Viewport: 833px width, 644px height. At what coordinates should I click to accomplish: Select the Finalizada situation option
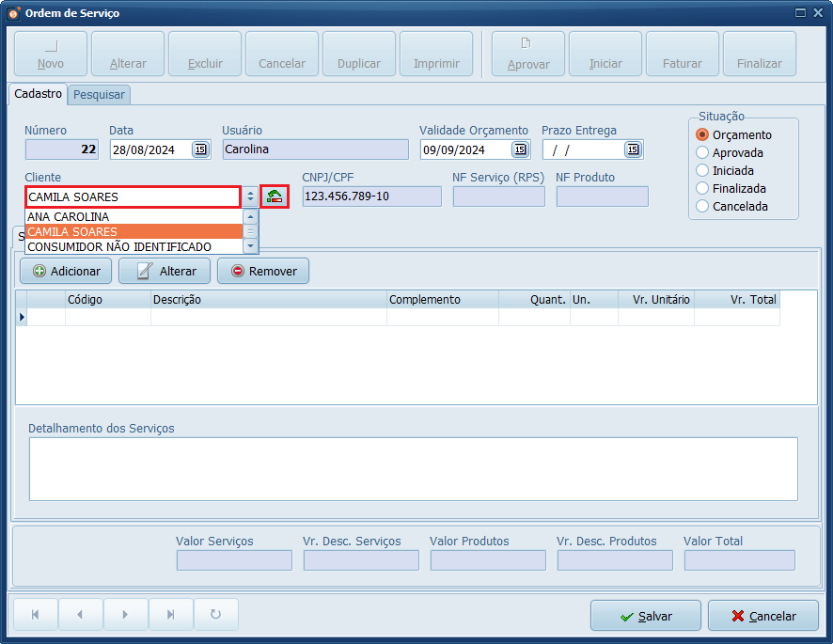pos(702,188)
